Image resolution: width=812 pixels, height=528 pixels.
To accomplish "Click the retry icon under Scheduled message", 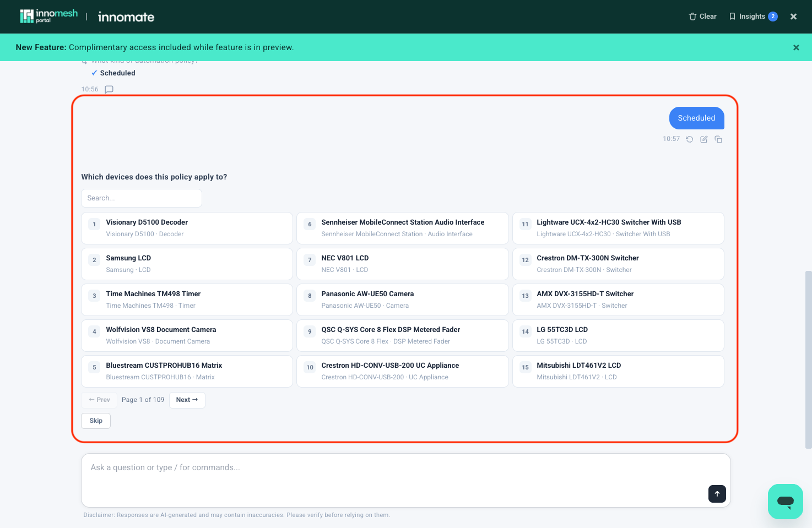I will 689,139.
